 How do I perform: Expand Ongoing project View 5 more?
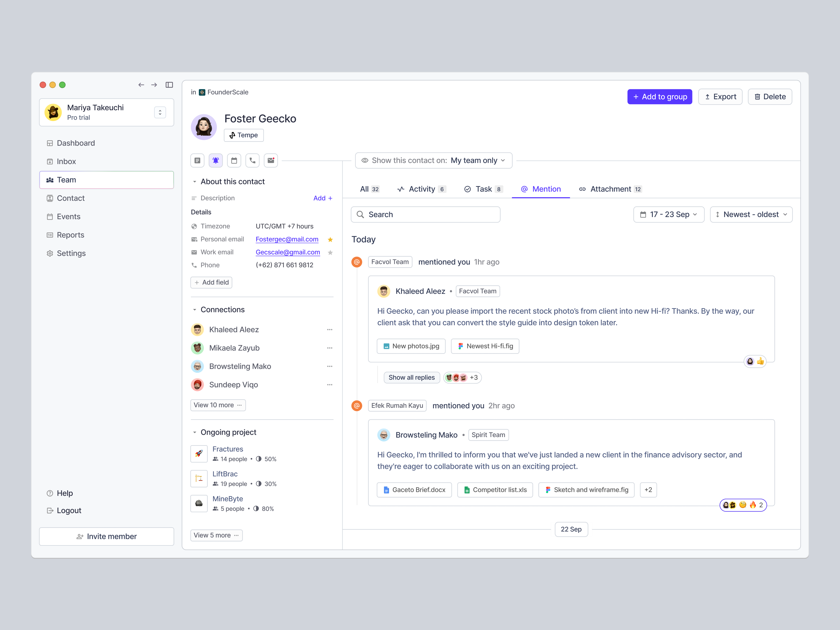pos(216,535)
